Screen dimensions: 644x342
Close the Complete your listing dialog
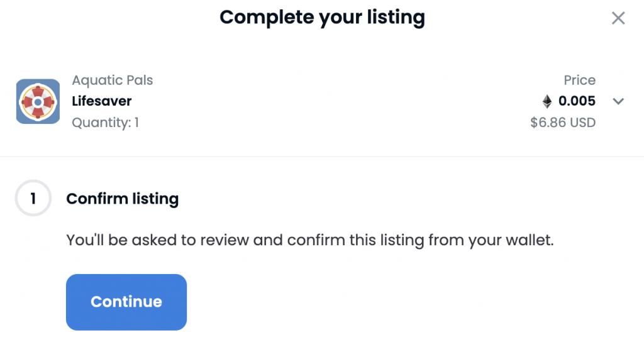pos(618,18)
